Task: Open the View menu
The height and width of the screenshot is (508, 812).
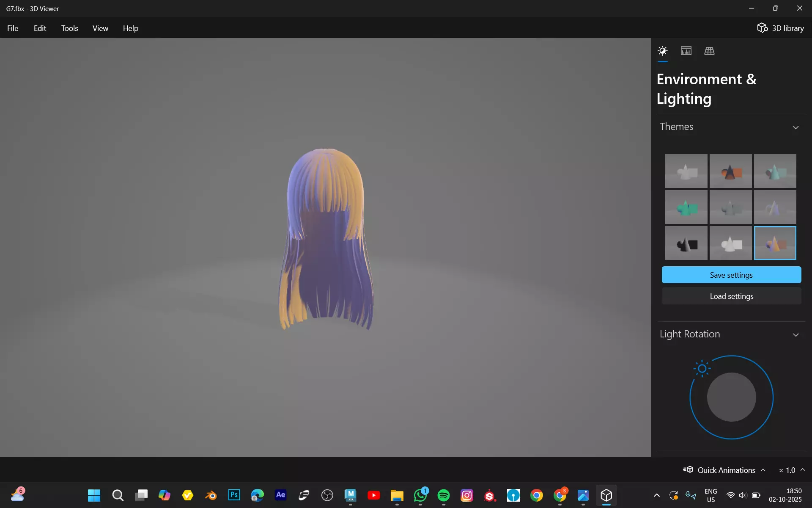Action: pyautogui.click(x=100, y=28)
